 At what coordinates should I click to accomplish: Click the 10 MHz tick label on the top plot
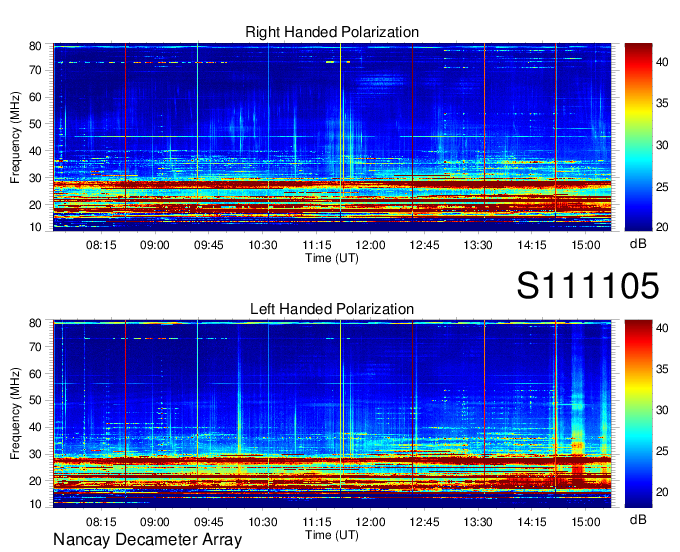point(35,227)
